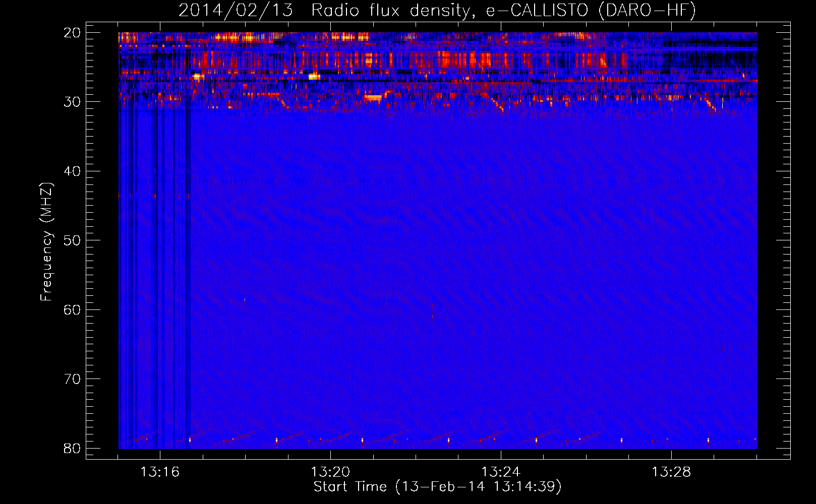The height and width of the screenshot is (504, 816).
Task: Click the 13:24 time tick label
Action: coord(501,472)
